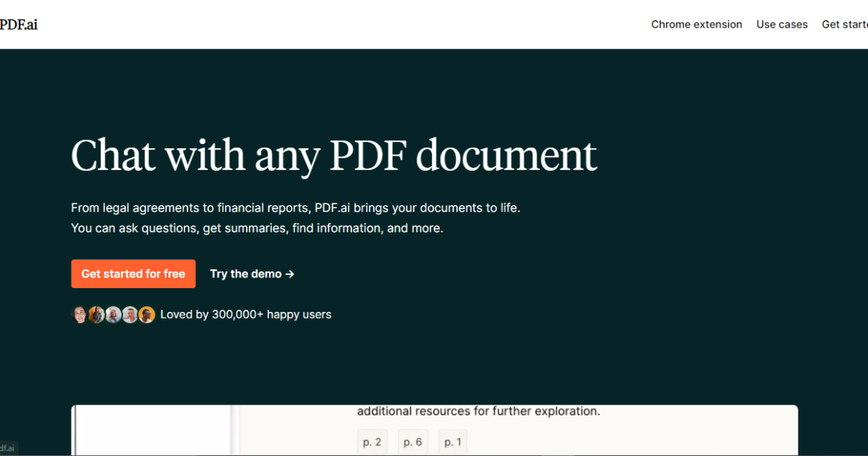Open the p. 6 page citation
Image resolution: width=868 pixels, height=456 pixels.
(412, 442)
